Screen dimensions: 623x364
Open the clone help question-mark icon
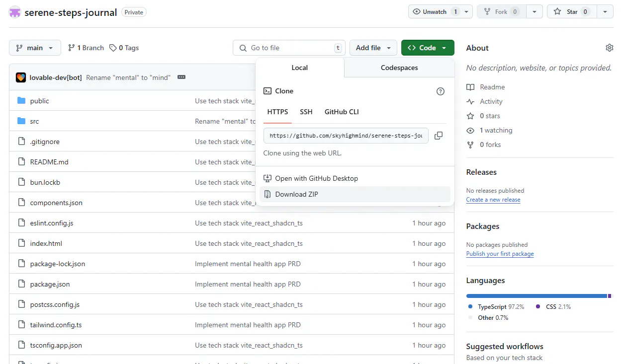point(441,91)
